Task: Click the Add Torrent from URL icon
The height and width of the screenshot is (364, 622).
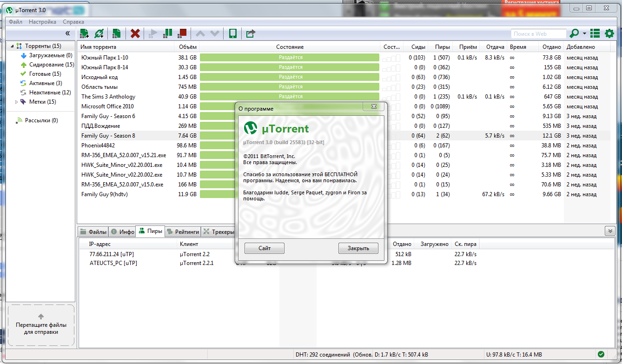Action: [x=99, y=33]
